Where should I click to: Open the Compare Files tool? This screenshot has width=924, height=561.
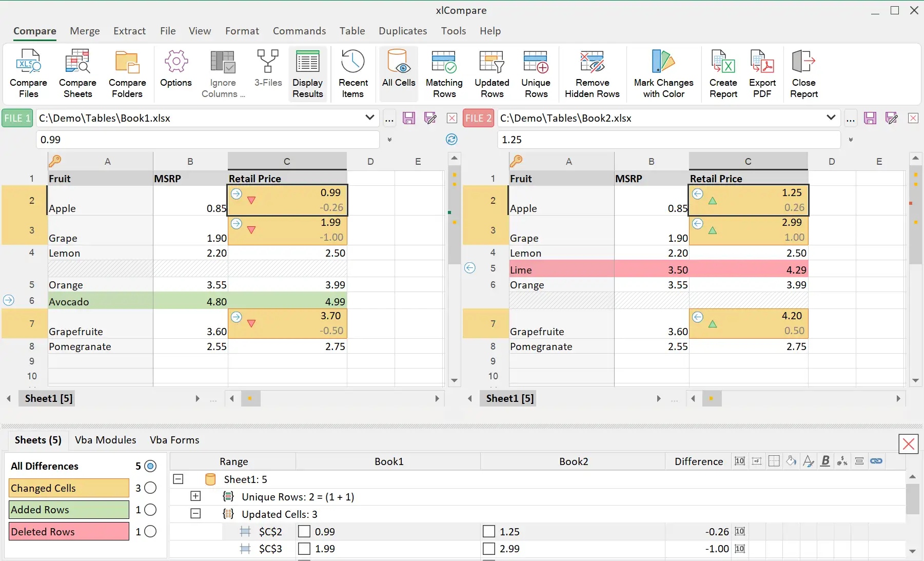(x=28, y=73)
